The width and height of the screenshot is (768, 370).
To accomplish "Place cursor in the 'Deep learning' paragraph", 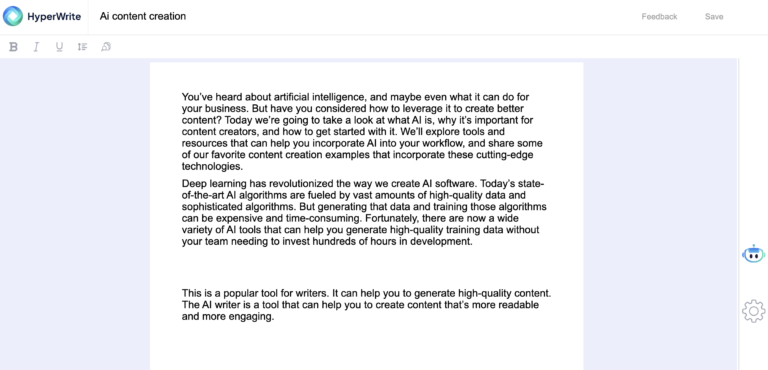I will coord(365,213).
